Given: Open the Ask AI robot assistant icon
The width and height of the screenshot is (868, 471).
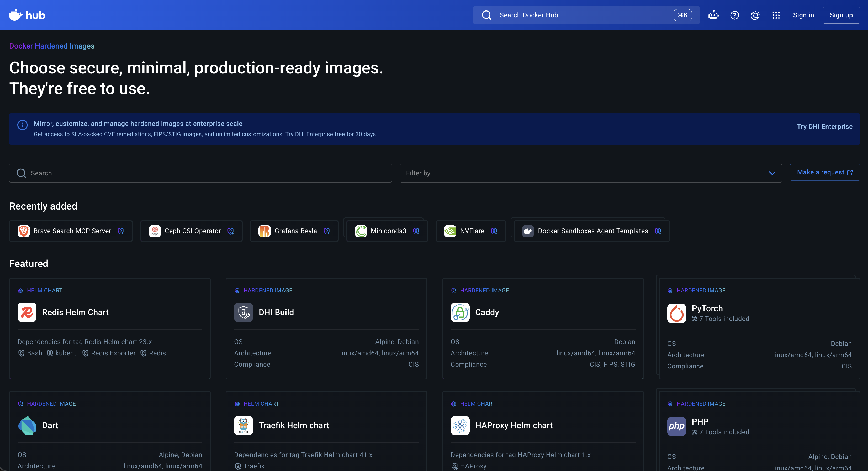Looking at the screenshot, I should (x=713, y=15).
